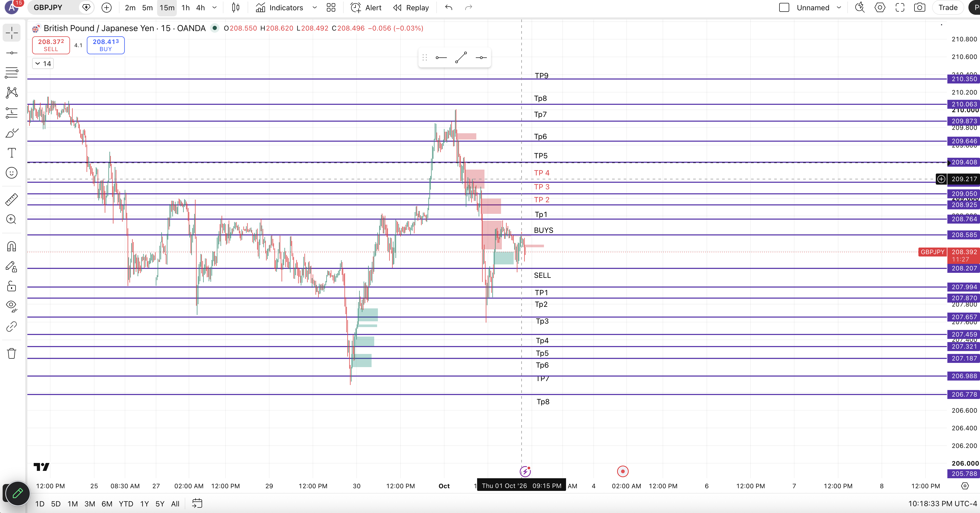Expand the timeframe interval dropdown
The height and width of the screenshot is (513, 980).
214,8
